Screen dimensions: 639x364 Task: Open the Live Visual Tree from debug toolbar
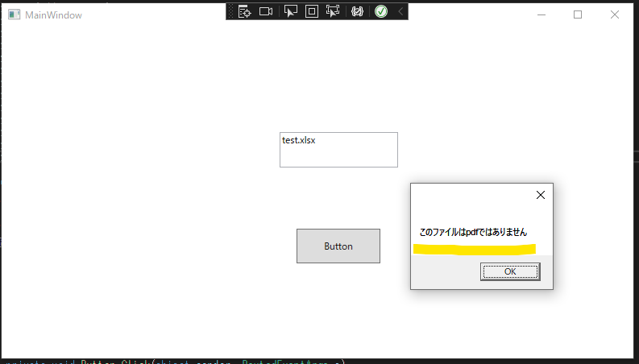coord(244,11)
